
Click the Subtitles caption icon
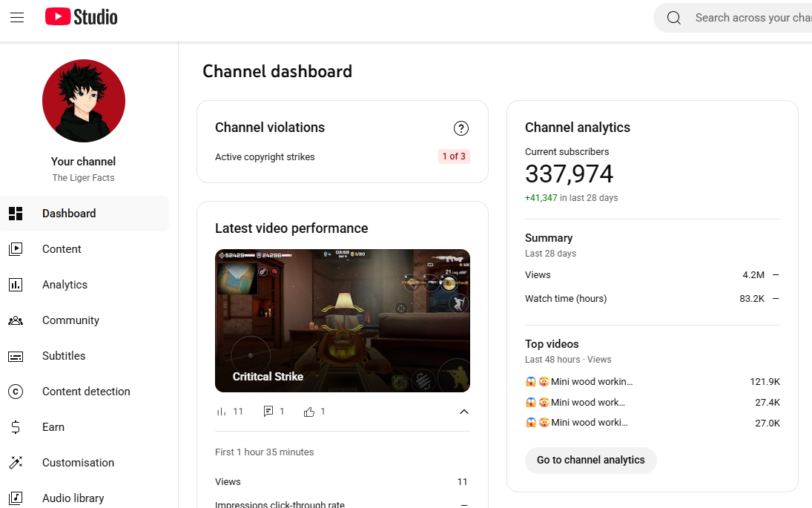tap(16, 356)
